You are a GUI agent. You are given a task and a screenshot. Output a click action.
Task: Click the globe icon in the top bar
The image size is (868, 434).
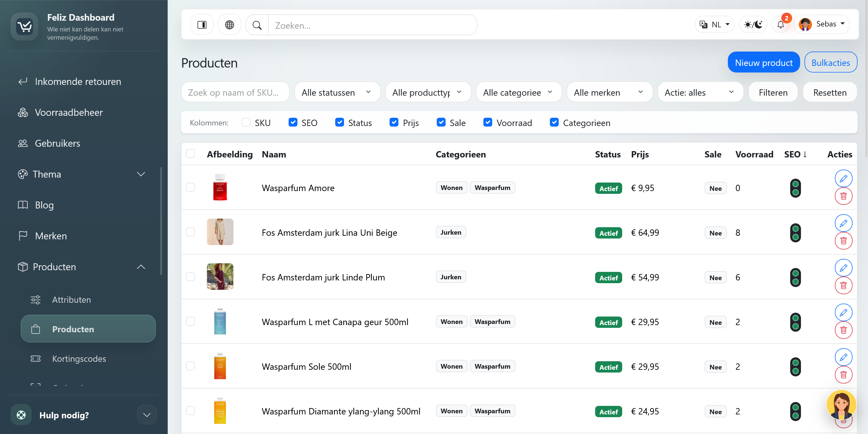click(230, 25)
